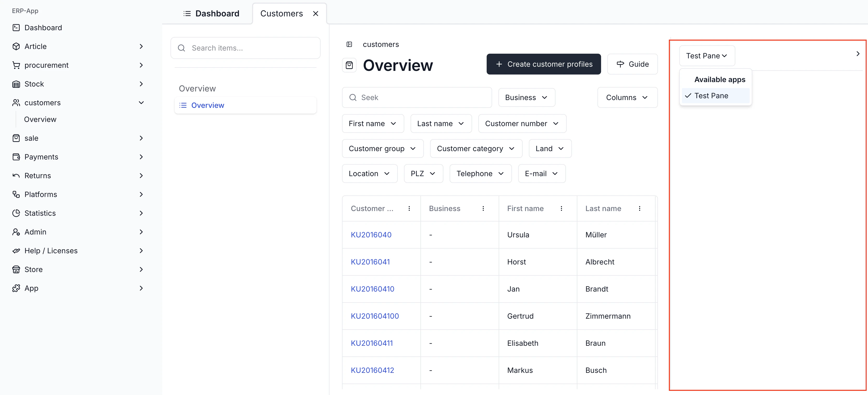Select Overview in the secondary navigation list

coord(207,106)
